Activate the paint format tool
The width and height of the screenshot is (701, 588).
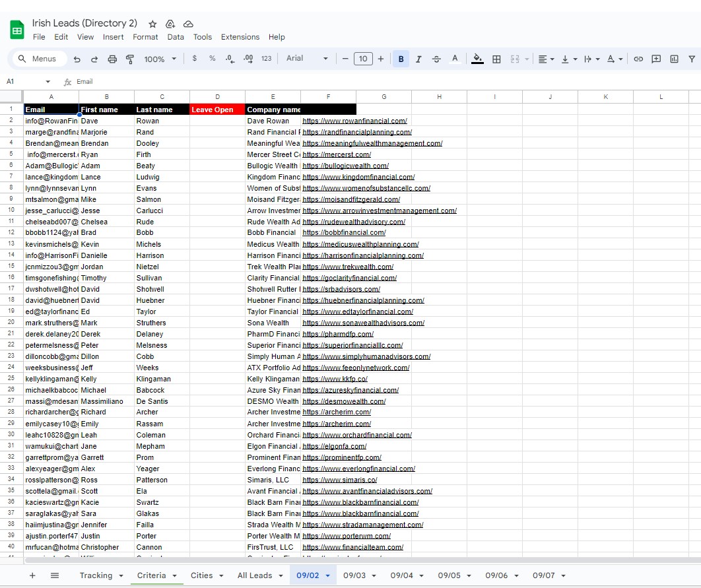click(x=130, y=59)
